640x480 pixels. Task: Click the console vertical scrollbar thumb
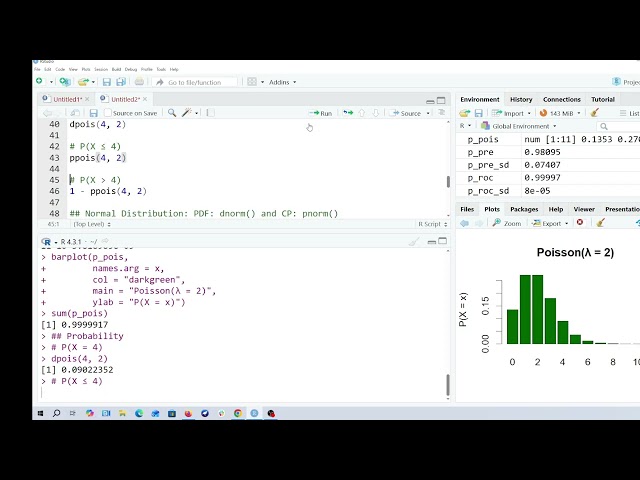(448, 384)
